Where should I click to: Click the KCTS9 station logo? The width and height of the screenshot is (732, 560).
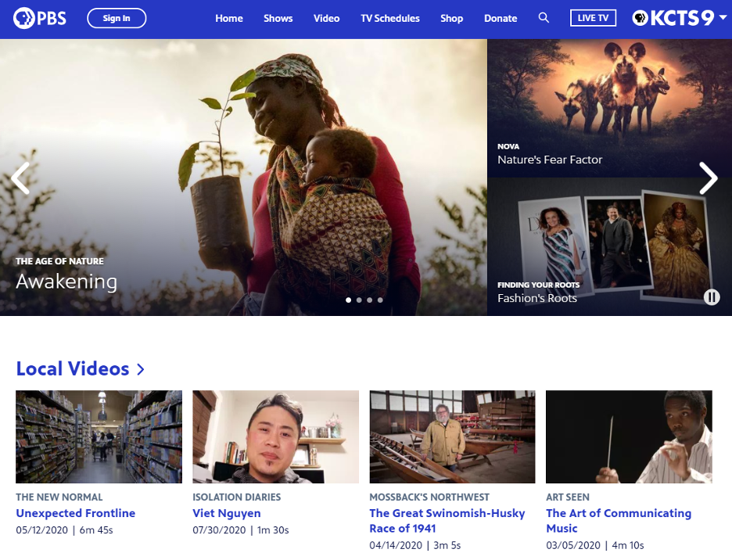coord(673,18)
